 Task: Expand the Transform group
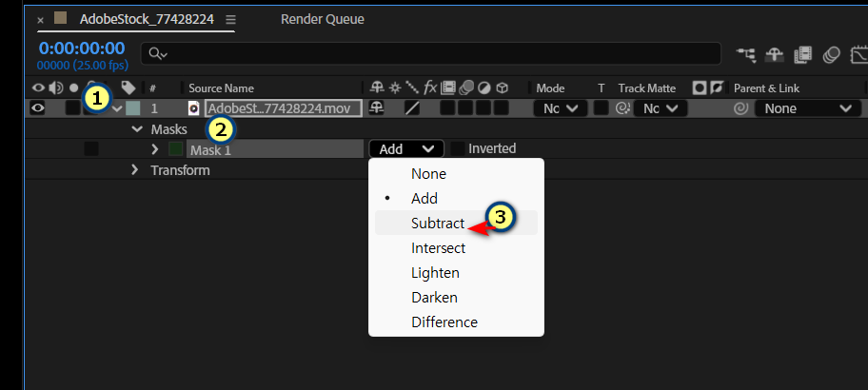click(x=134, y=170)
